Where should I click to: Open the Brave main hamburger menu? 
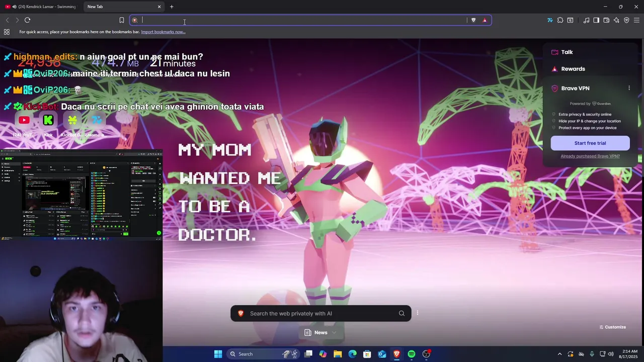(x=636, y=20)
